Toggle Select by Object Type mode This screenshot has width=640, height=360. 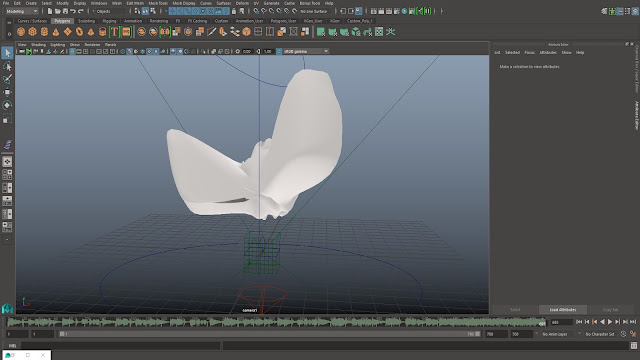click(145, 11)
